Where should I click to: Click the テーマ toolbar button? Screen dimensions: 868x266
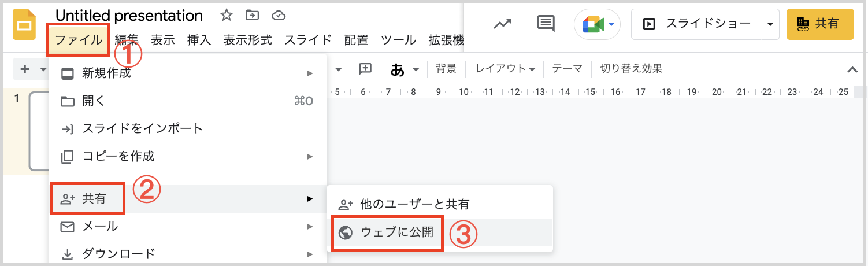(x=567, y=69)
